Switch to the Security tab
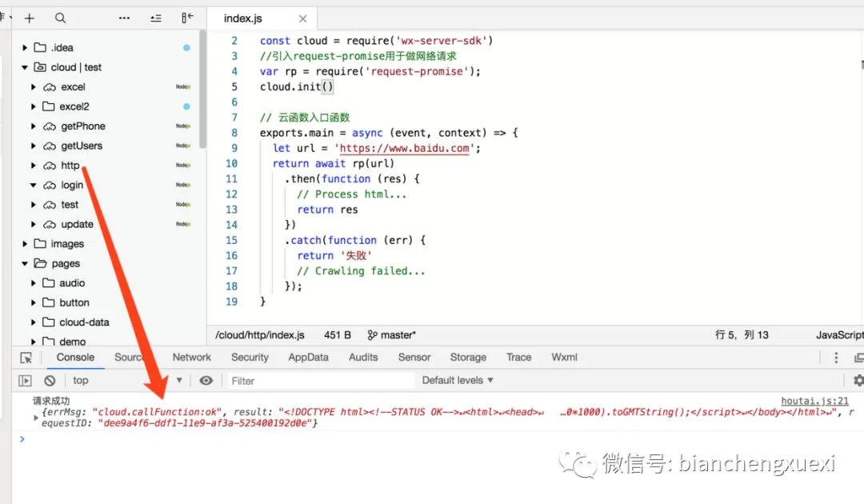864x504 pixels. click(x=250, y=357)
